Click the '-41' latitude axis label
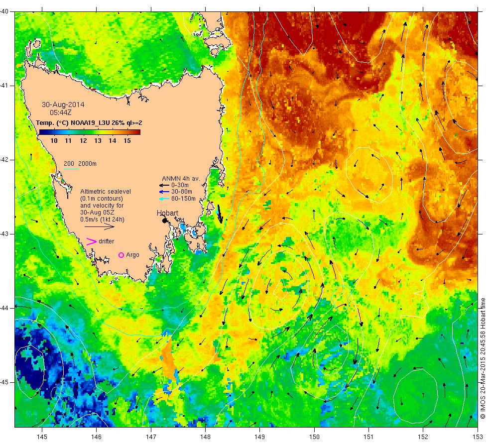Image resolution: width=488 pixels, height=448 pixels. pos(4,86)
